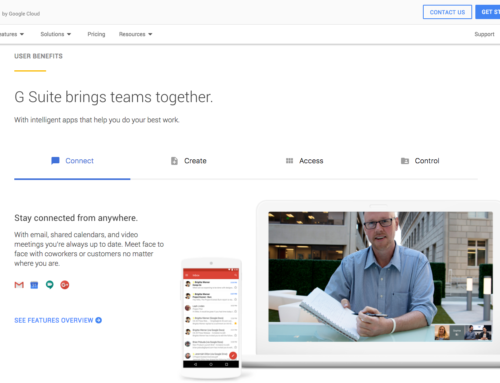Click the blonde woman participant thumbnail
This screenshot has width=500, height=383.
pos(442,332)
